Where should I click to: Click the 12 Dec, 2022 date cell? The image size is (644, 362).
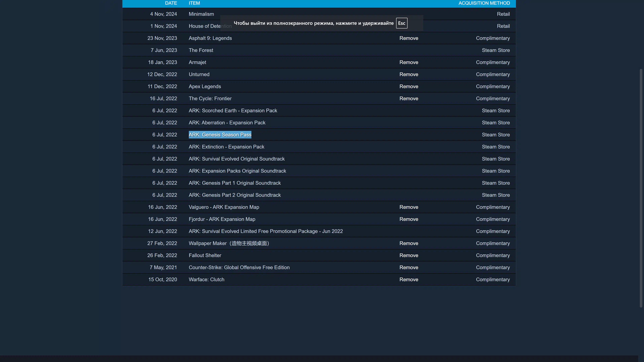click(162, 74)
